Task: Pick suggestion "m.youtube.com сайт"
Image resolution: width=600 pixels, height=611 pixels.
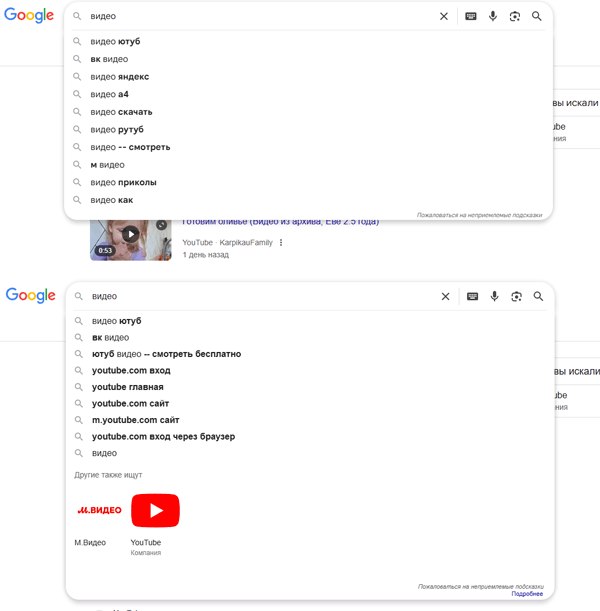Action: click(x=310, y=420)
